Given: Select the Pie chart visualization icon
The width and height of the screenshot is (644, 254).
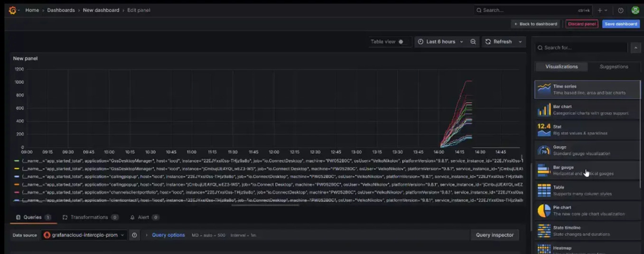Looking at the screenshot, I should pos(544,210).
